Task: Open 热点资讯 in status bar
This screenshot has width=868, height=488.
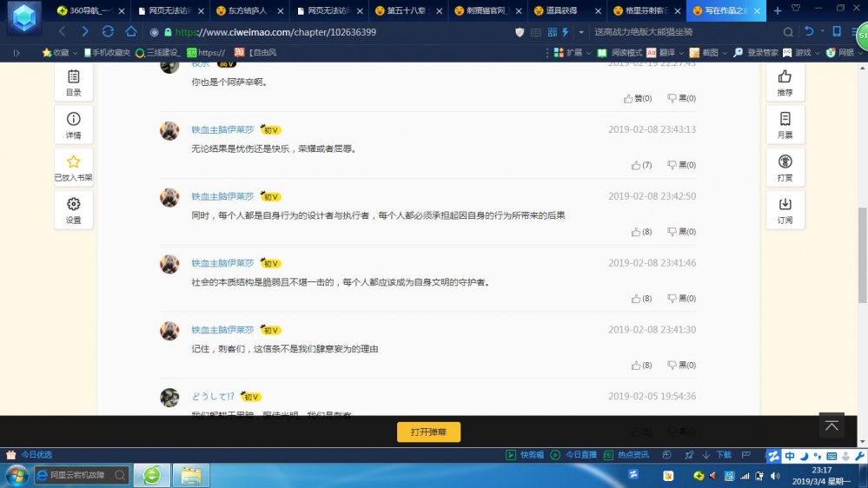Action: click(626, 455)
